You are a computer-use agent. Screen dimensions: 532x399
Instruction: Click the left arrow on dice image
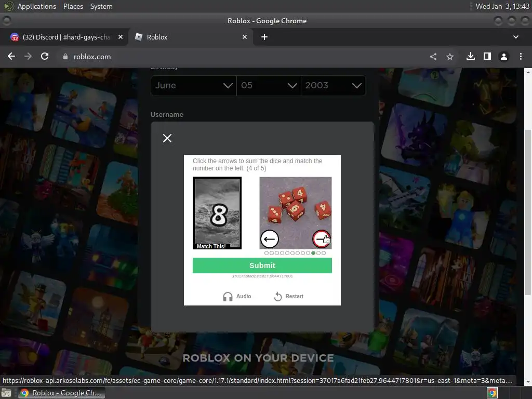(x=270, y=239)
